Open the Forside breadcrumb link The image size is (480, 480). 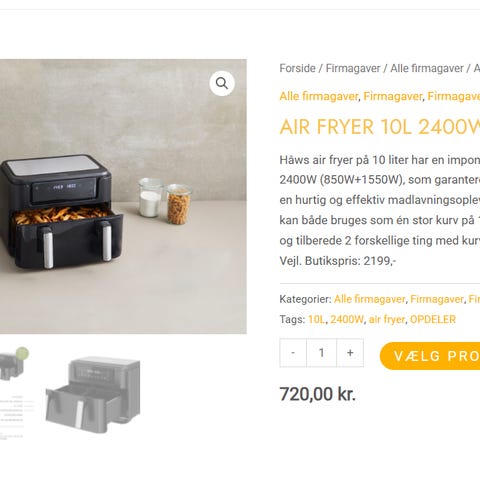pos(297,68)
